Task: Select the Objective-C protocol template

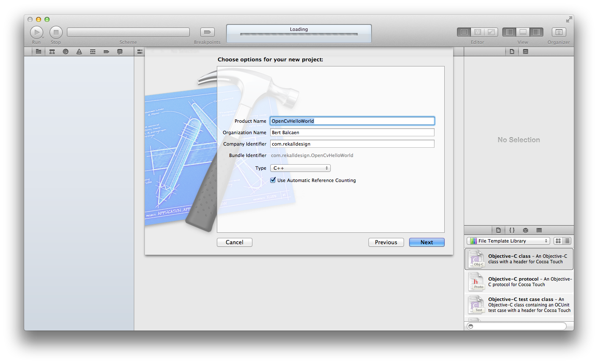Action: click(519, 282)
